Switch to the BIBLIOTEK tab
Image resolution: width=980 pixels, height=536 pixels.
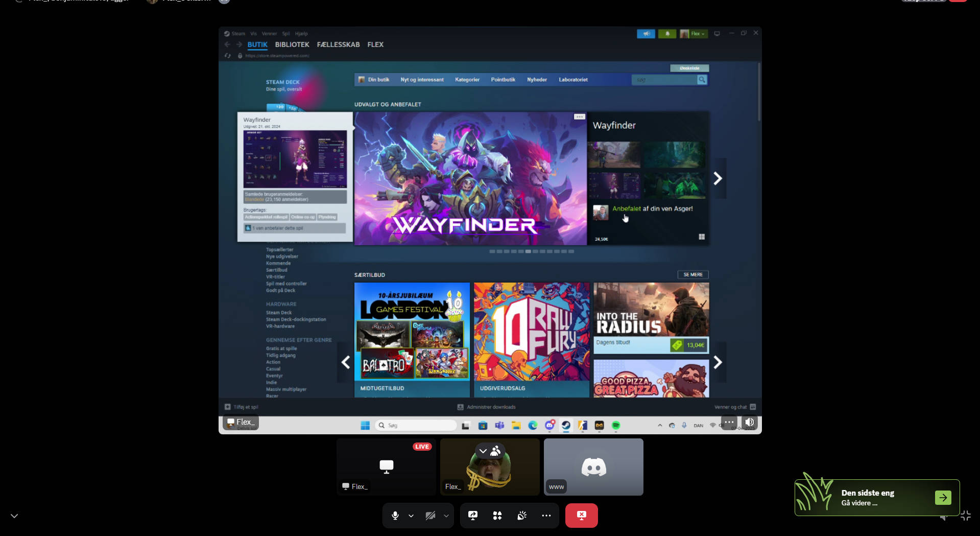click(x=292, y=44)
